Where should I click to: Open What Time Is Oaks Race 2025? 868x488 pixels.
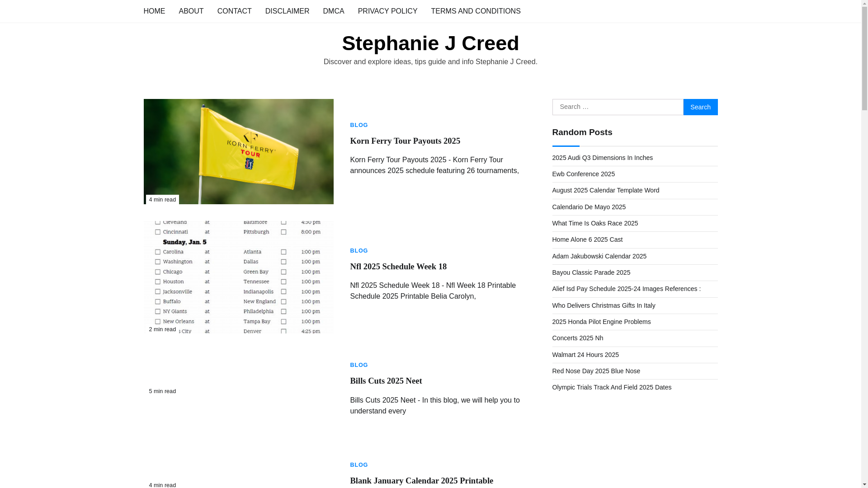point(595,223)
